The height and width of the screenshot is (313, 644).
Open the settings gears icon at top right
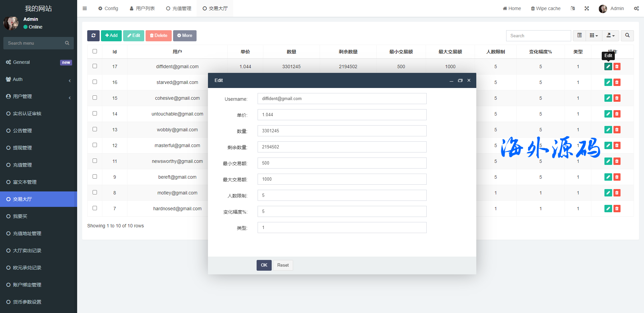[x=636, y=8]
